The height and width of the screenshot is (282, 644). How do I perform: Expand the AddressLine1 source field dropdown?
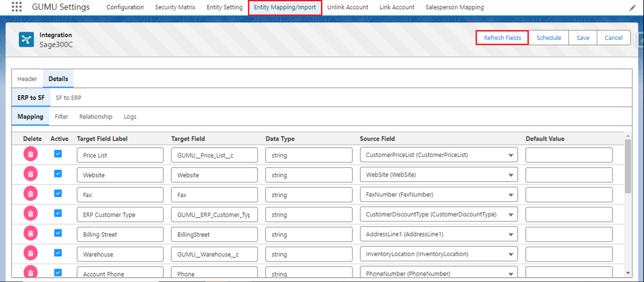click(x=511, y=235)
